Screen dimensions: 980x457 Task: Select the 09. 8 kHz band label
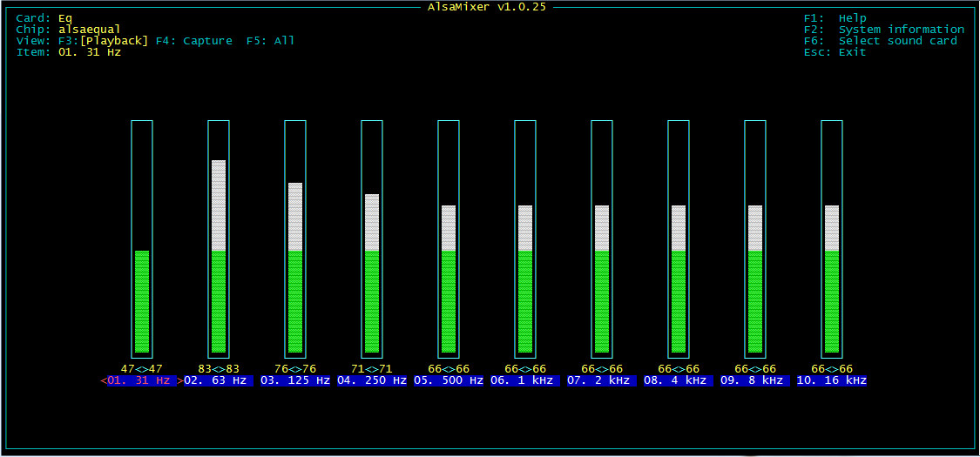[754, 380]
